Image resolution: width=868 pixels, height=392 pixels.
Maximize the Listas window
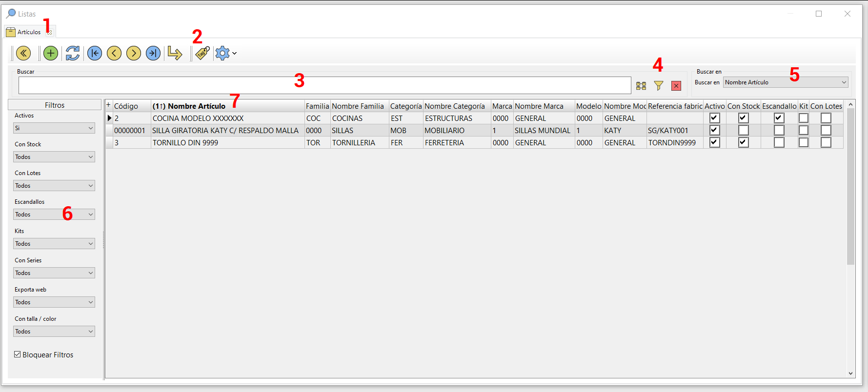(819, 14)
